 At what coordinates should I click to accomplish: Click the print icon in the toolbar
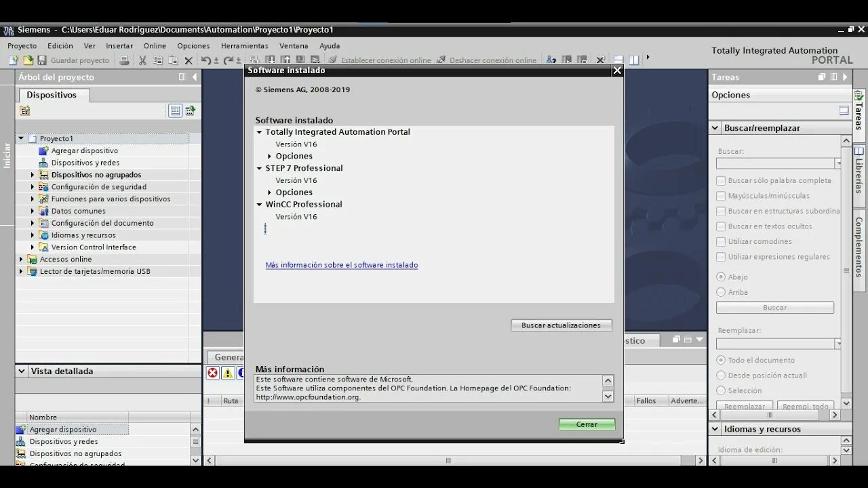(x=125, y=60)
